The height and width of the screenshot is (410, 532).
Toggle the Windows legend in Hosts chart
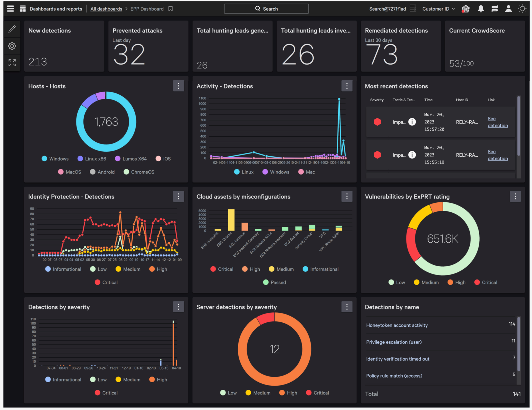click(x=55, y=159)
